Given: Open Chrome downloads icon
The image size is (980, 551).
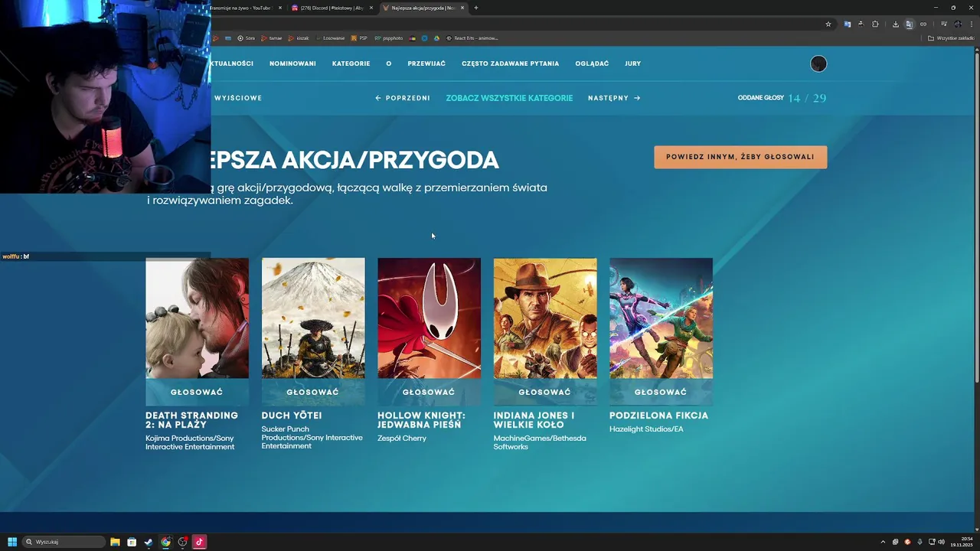Looking at the screenshot, I should 895,24.
